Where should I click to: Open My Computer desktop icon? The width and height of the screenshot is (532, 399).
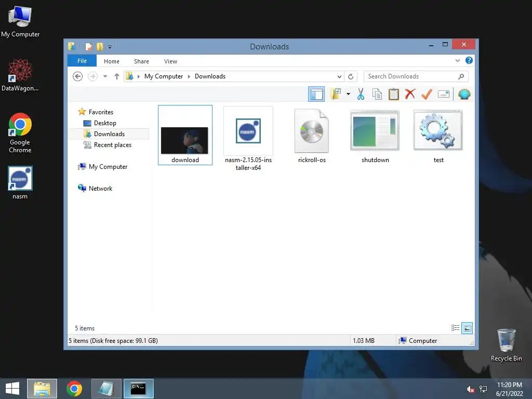20,22
